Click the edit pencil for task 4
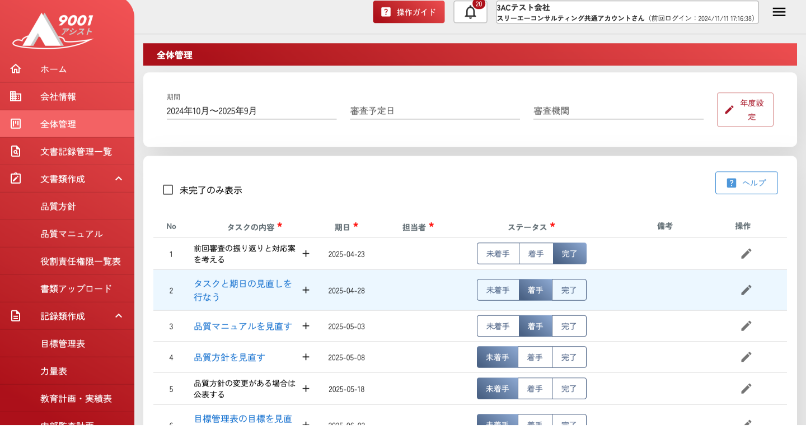The width and height of the screenshot is (806, 426). [746, 357]
